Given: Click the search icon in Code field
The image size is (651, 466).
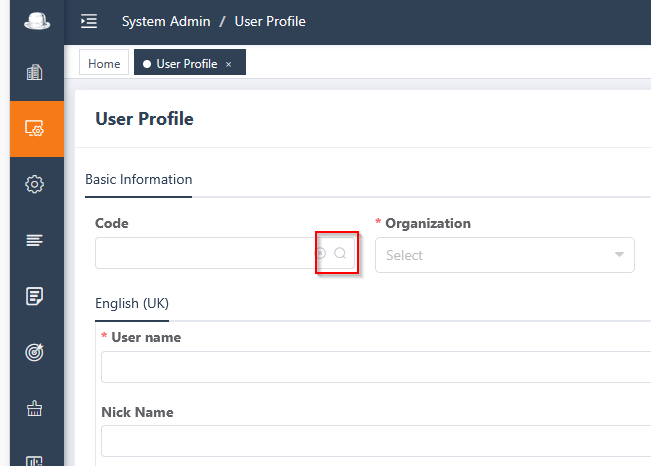Looking at the screenshot, I should 340,254.
